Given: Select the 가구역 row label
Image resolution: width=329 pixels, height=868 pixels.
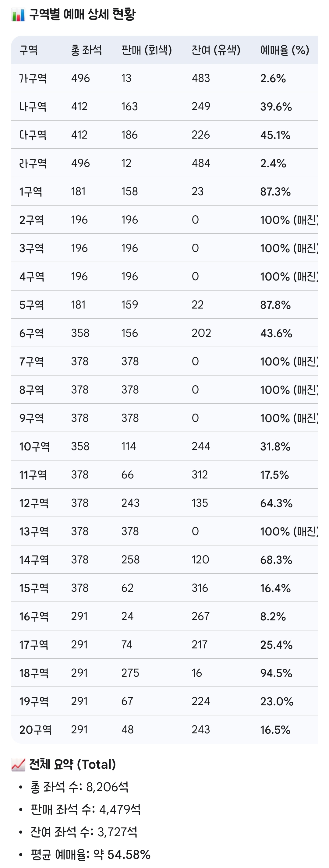Looking at the screenshot, I should point(33,79).
